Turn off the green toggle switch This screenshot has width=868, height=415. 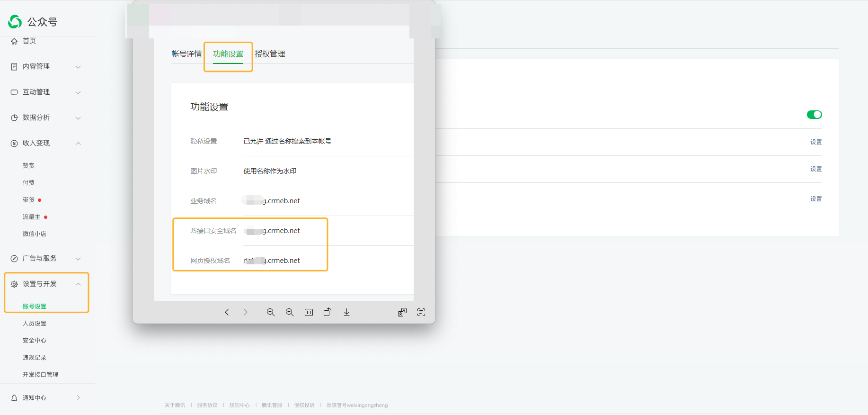point(814,115)
